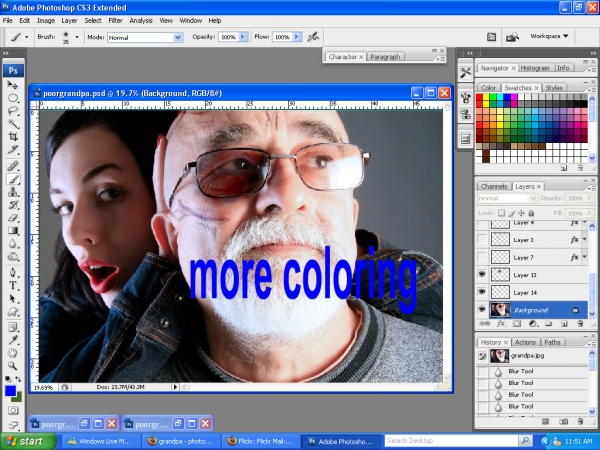Select the Notes tool
This screenshot has width=600, height=450.
click(13, 327)
